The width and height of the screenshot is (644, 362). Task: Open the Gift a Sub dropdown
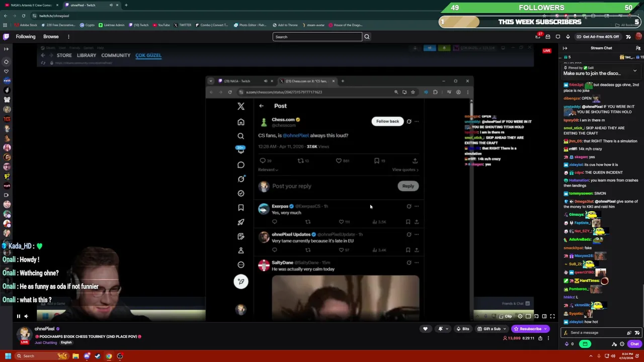[491, 329]
